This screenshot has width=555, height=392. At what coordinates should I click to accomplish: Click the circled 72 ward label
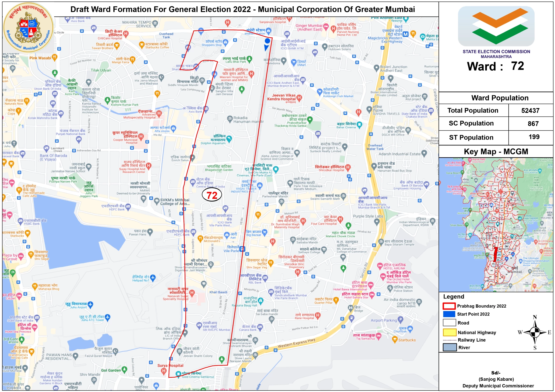pyautogui.click(x=212, y=195)
